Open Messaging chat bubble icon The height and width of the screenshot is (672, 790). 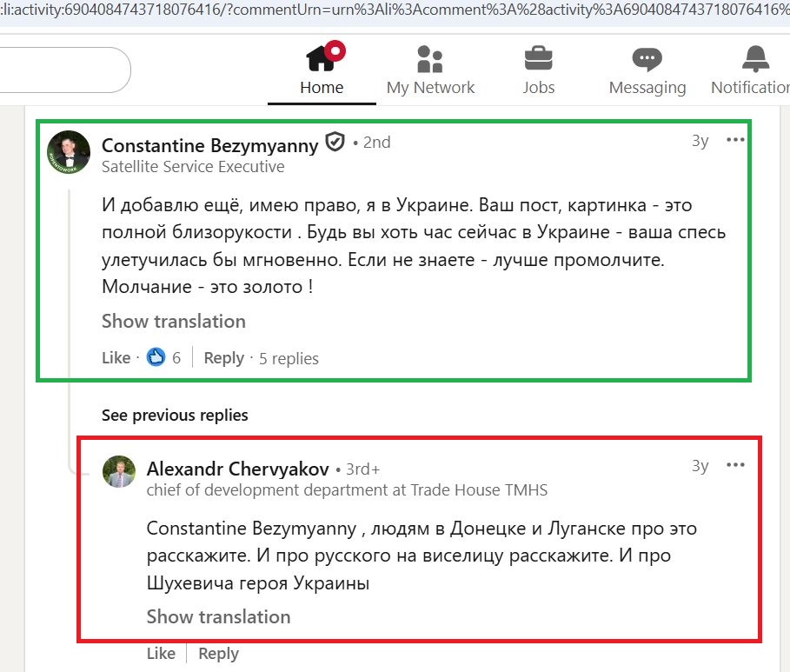pyautogui.click(x=647, y=59)
